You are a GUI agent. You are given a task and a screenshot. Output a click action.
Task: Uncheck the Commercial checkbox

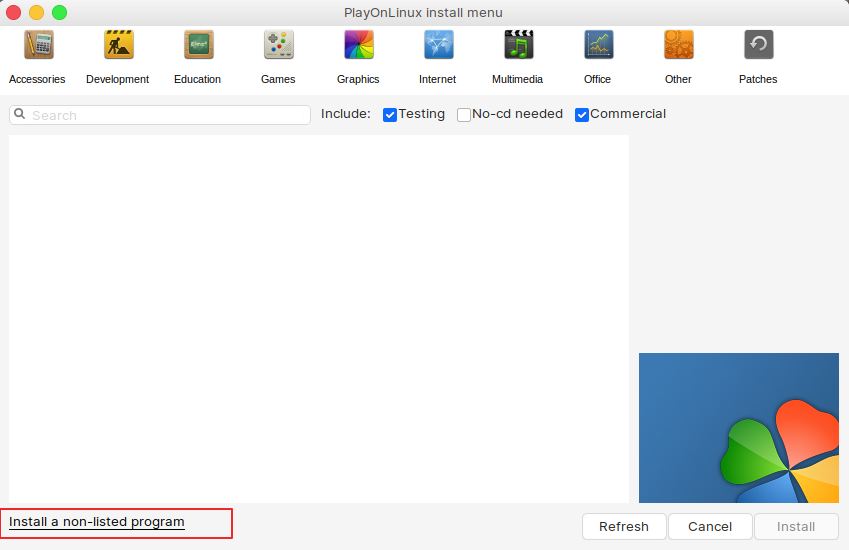[x=582, y=115]
